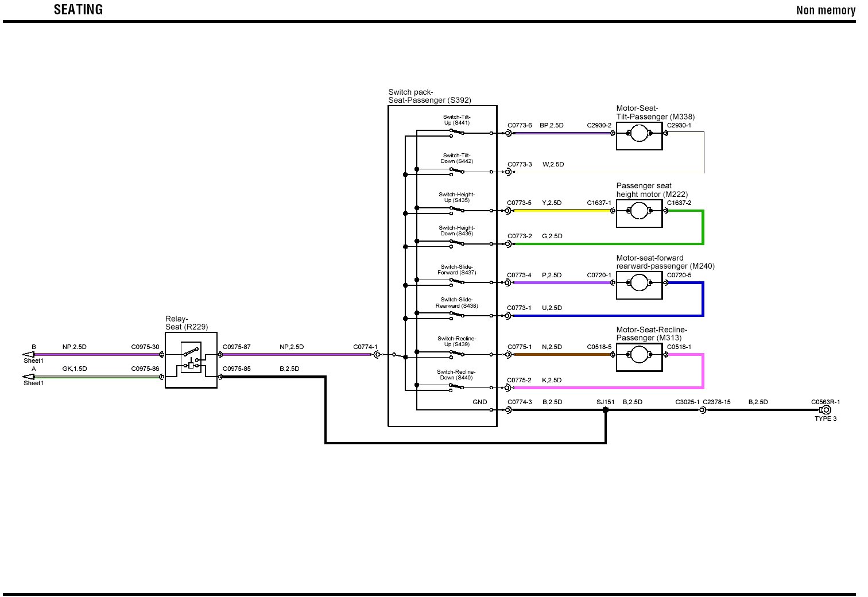The width and height of the screenshot is (868, 597).
Task: Click the Seat Relay R229 symbol
Action: tap(191, 360)
